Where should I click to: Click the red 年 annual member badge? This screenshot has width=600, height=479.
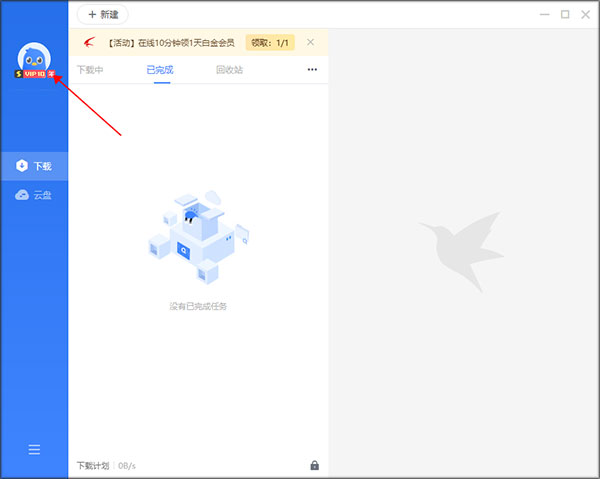click(51, 74)
